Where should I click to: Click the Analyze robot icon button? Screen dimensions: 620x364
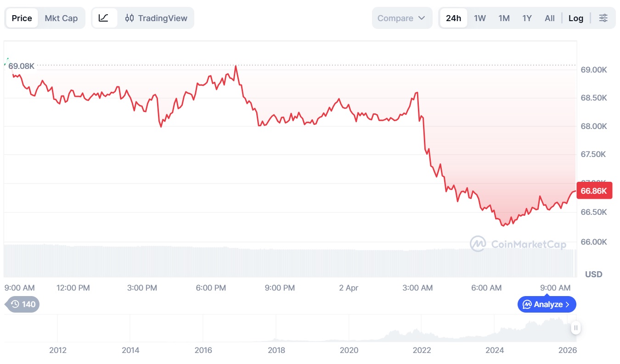[527, 304]
